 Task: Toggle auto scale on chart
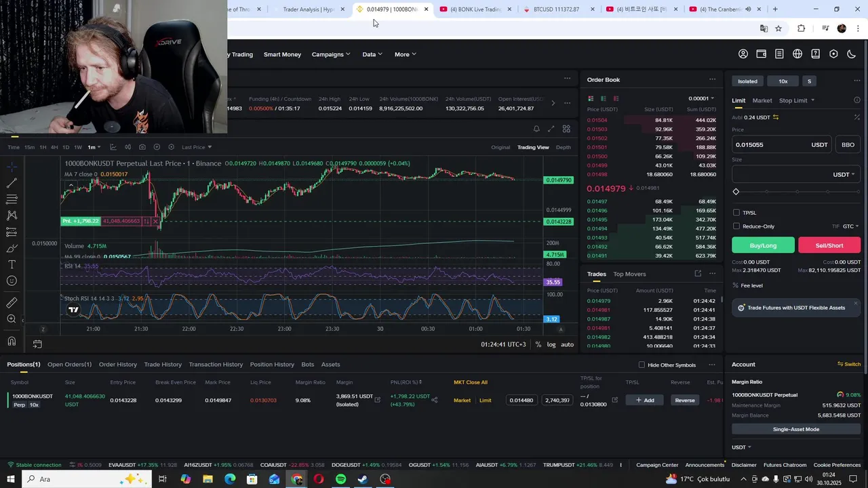(567, 344)
